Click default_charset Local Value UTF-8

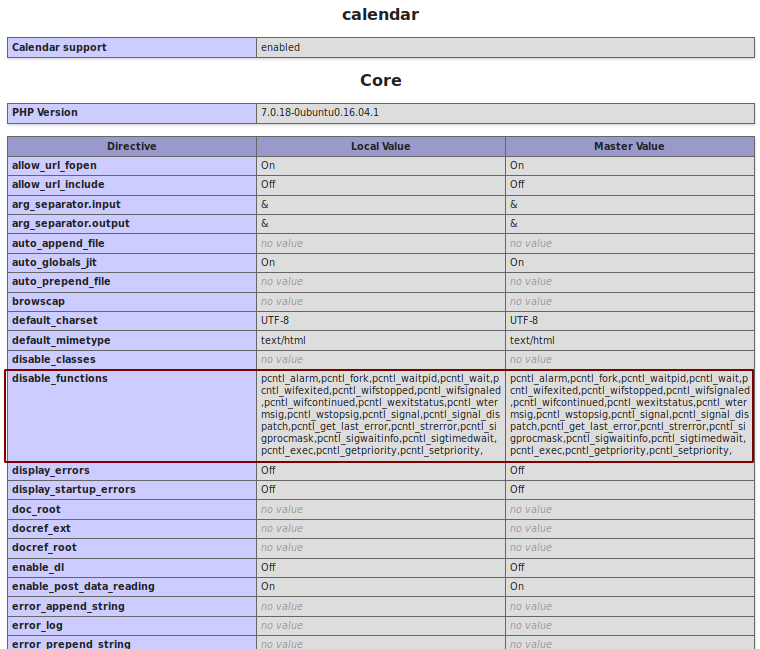275,321
